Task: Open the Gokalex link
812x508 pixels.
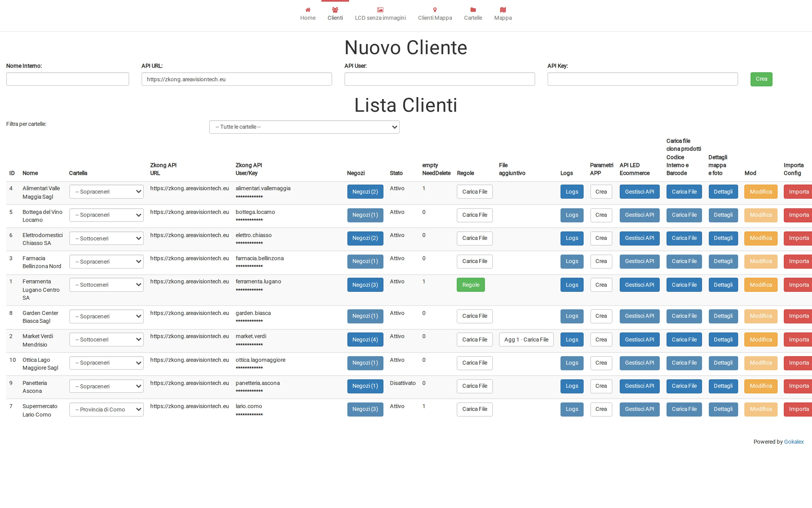Action: pyautogui.click(x=794, y=441)
